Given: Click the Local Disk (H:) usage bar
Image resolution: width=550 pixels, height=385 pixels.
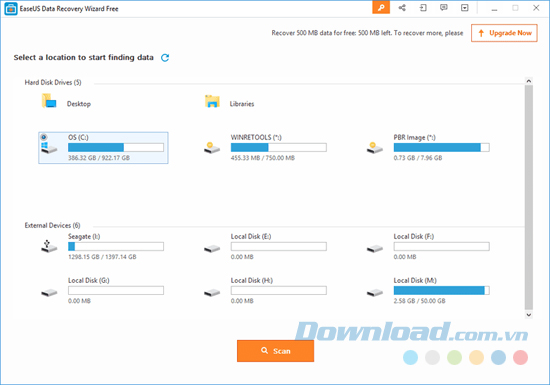Looking at the screenshot, I should coord(279,290).
